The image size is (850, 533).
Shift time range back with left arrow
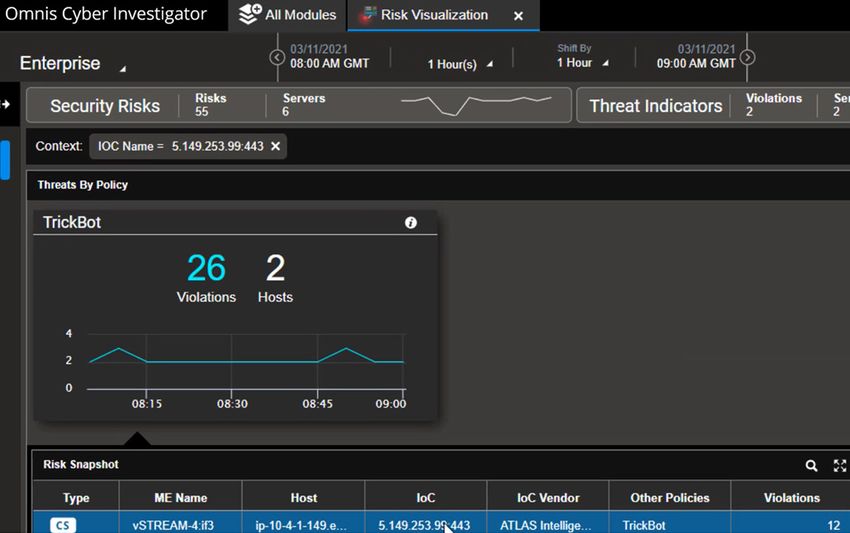(277, 57)
